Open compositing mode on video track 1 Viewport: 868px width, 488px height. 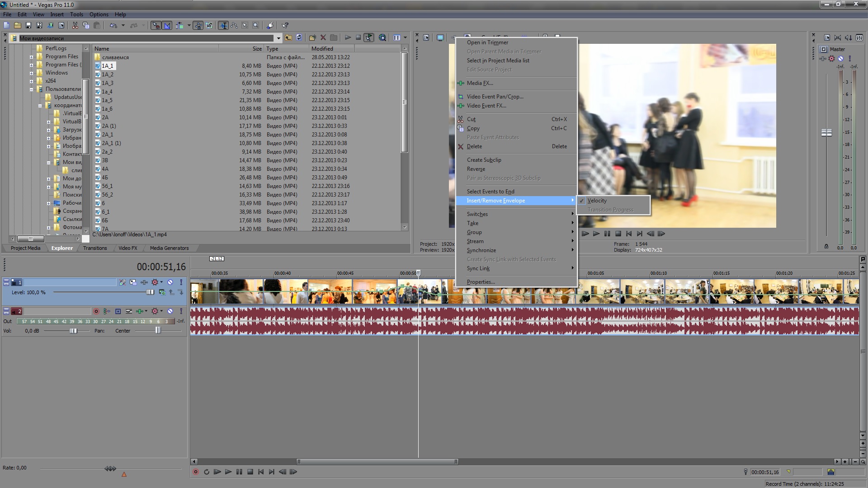click(162, 292)
